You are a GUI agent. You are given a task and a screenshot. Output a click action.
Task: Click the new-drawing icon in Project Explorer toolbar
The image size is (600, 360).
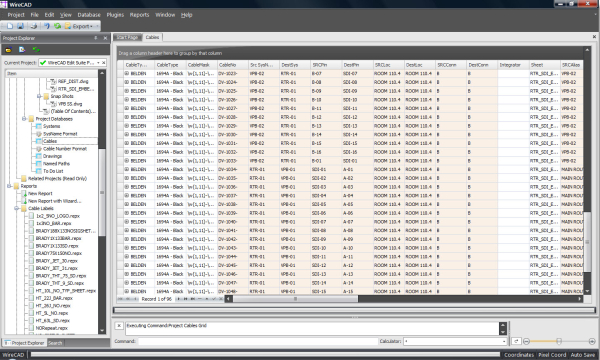coord(22,50)
